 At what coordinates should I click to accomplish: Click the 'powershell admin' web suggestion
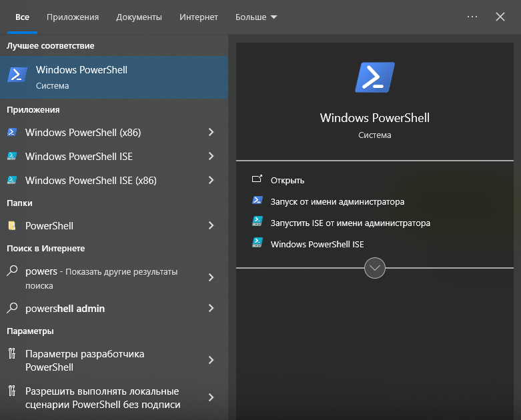pyautogui.click(x=114, y=308)
